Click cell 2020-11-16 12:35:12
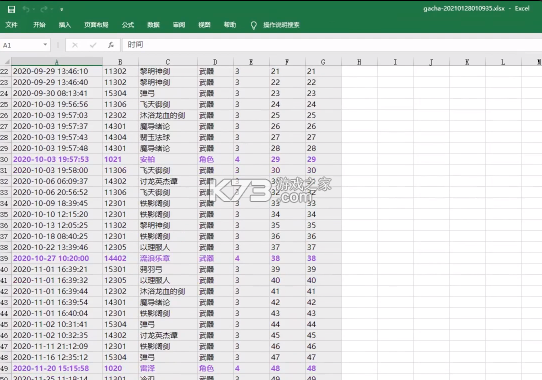The height and width of the screenshot is (380, 542). [x=57, y=357]
